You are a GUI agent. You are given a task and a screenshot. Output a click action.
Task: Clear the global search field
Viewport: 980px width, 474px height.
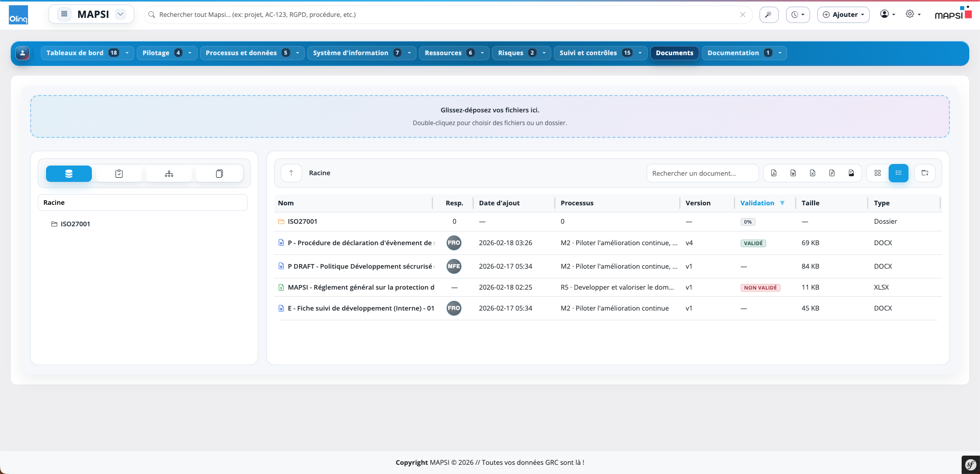click(x=743, y=15)
